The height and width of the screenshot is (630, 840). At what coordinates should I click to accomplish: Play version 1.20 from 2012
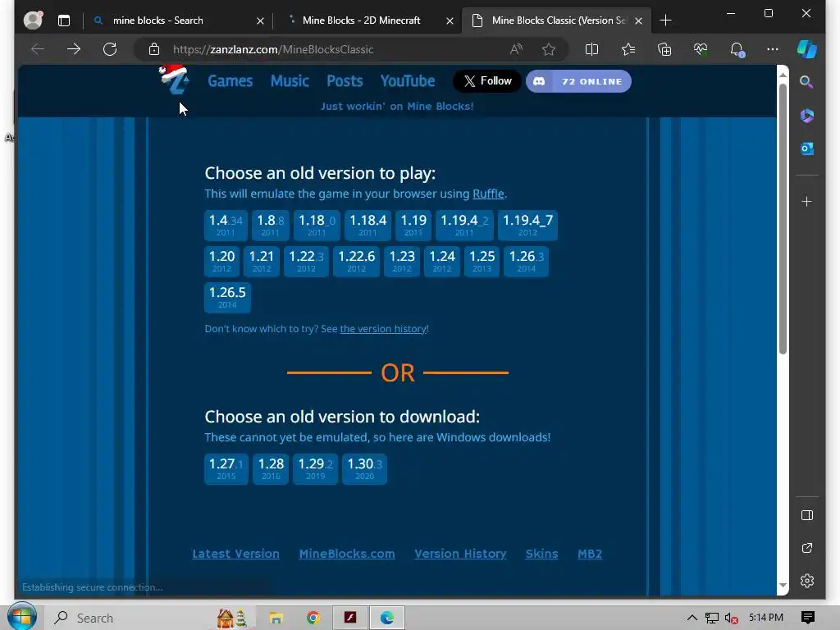coord(221,261)
